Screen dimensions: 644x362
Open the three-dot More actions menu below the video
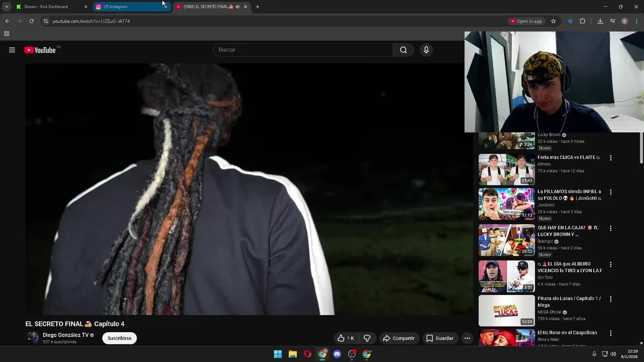click(467, 338)
